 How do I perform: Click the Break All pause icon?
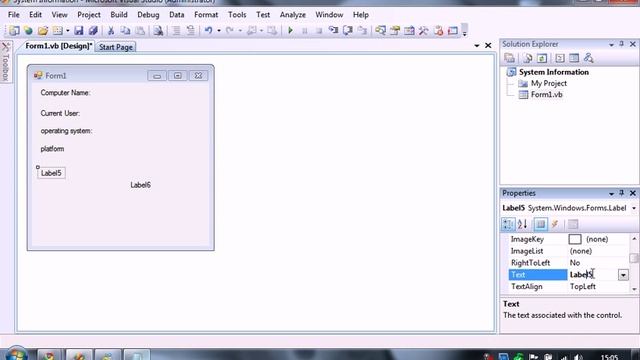coord(304,31)
